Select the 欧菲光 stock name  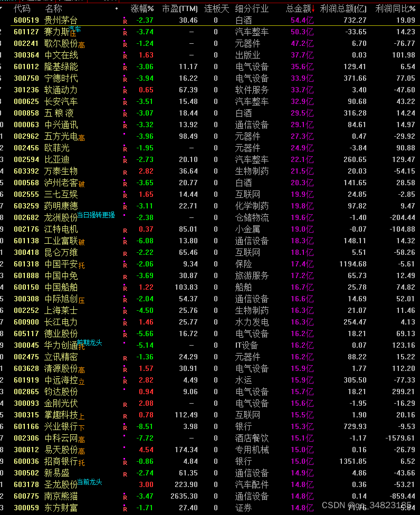(57, 148)
